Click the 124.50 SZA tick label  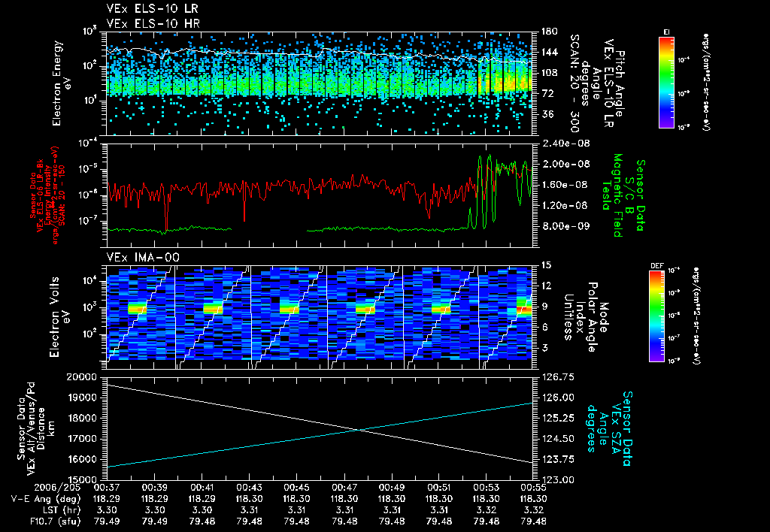pyautogui.click(x=557, y=439)
